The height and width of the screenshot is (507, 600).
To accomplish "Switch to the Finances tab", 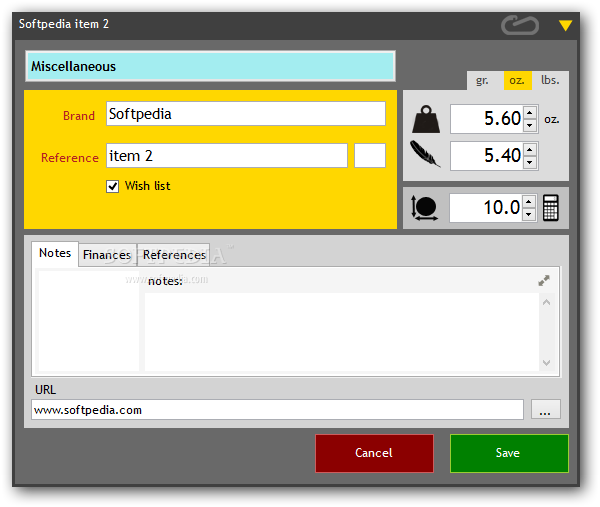I will [x=107, y=255].
